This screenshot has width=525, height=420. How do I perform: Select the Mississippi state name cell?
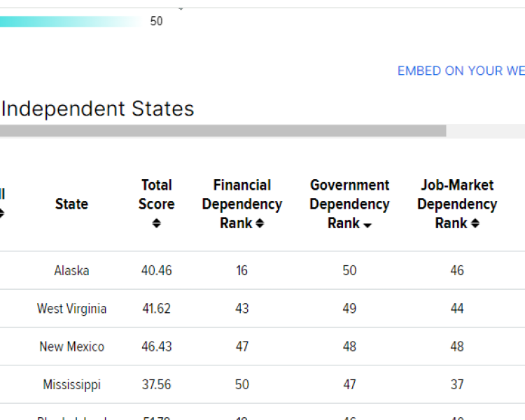(x=71, y=384)
